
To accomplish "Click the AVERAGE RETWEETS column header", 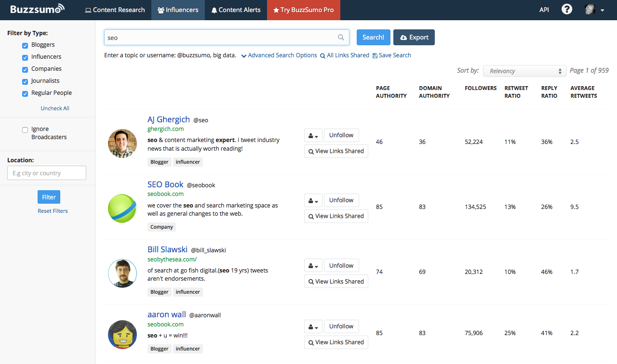I will pos(584,92).
